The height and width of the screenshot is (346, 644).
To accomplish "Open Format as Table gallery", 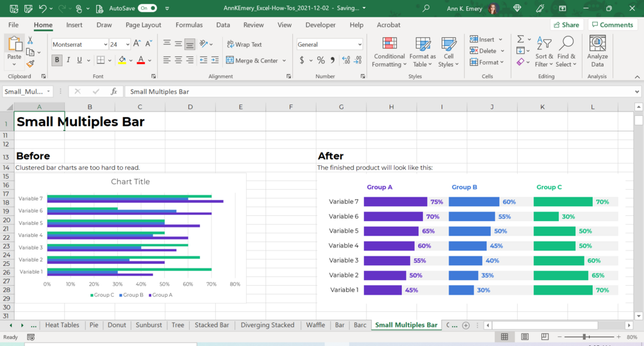I will [x=422, y=52].
